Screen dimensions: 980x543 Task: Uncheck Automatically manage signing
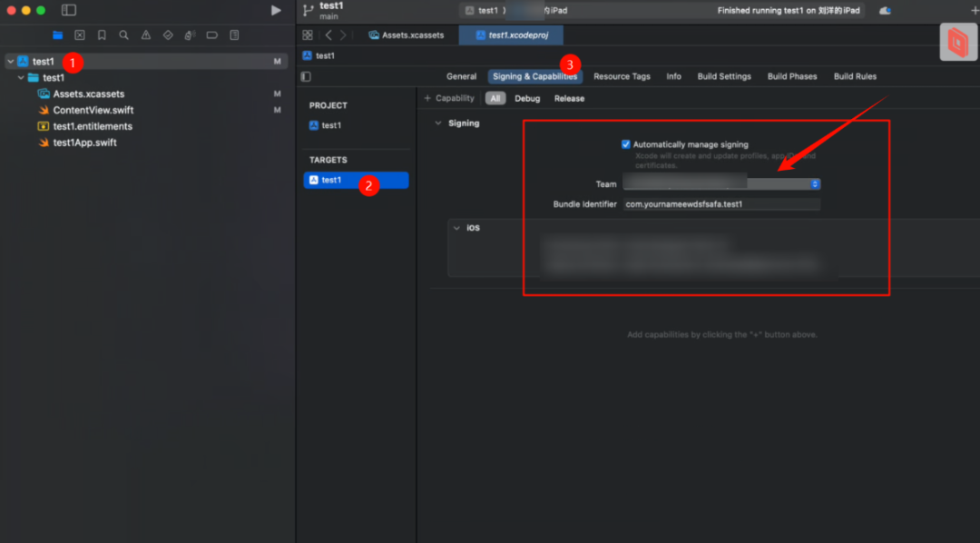[625, 144]
